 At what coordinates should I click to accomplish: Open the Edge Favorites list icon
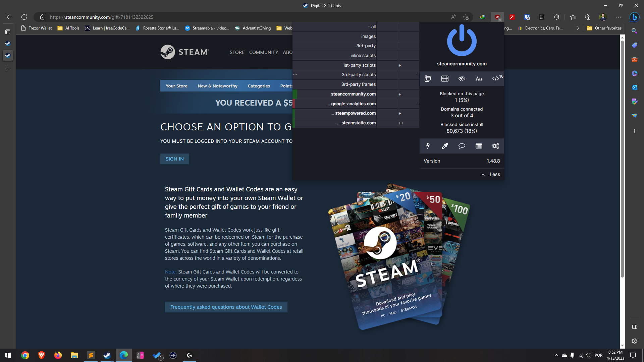[573, 17]
